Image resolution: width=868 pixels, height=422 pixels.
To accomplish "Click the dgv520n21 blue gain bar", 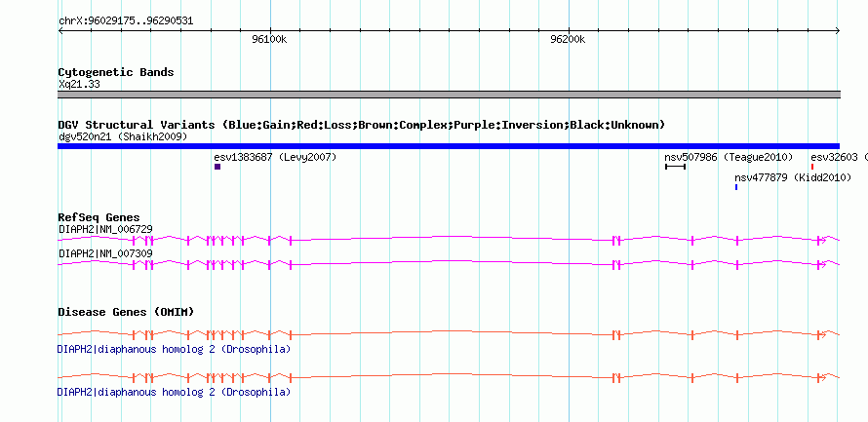I will [449, 146].
